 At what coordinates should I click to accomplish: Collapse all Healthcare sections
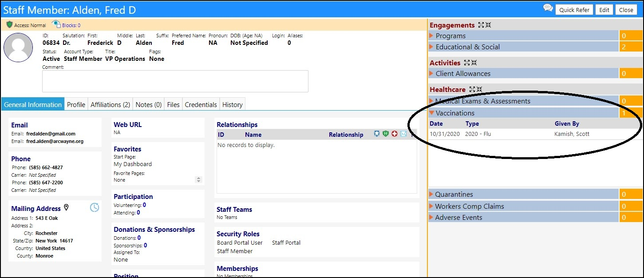pos(479,90)
